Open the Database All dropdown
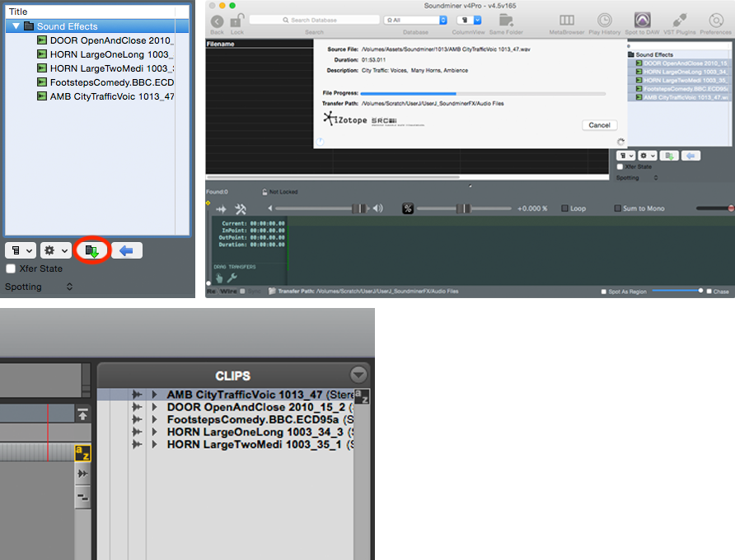The height and width of the screenshot is (560, 735). coord(415,20)
